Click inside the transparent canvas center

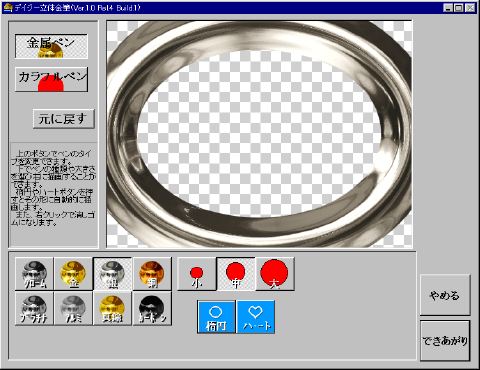pos(259,134)
